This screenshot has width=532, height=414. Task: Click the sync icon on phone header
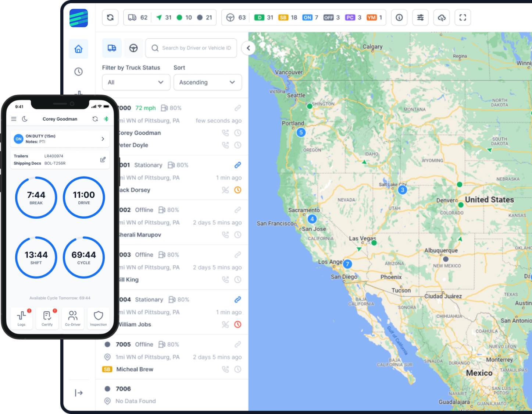(95, 119)
